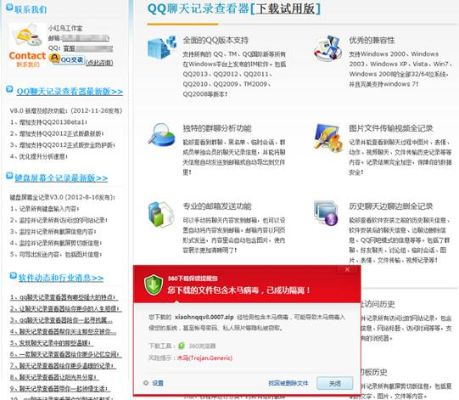Screen dimensions: 459x400
Task: Open news item 9 in the news list
Action: tap(59, 389)
